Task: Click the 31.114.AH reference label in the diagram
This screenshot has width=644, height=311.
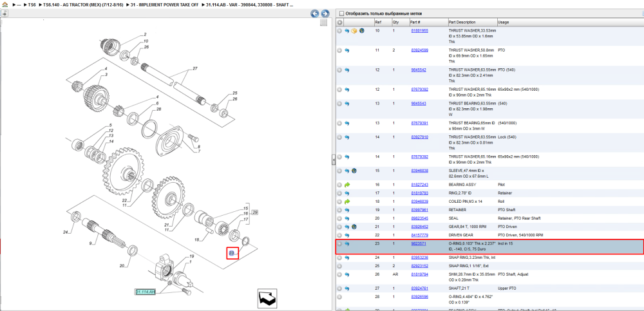Action: click(146, 292)
